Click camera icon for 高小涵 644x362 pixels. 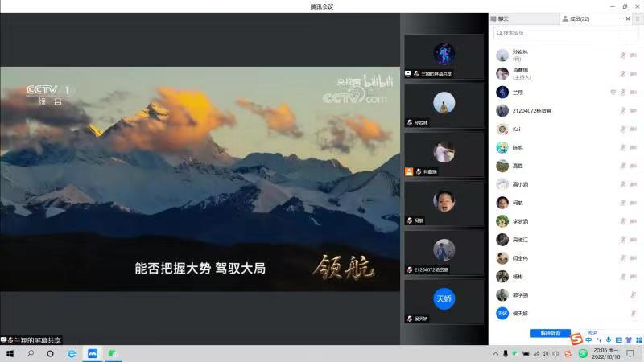[x=631, y=184]
